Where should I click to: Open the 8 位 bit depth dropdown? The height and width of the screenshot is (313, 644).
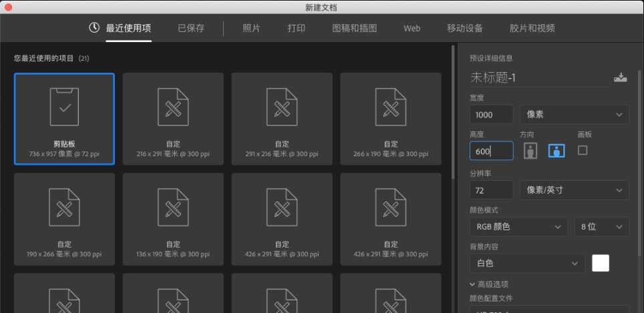tap(601, 227)
